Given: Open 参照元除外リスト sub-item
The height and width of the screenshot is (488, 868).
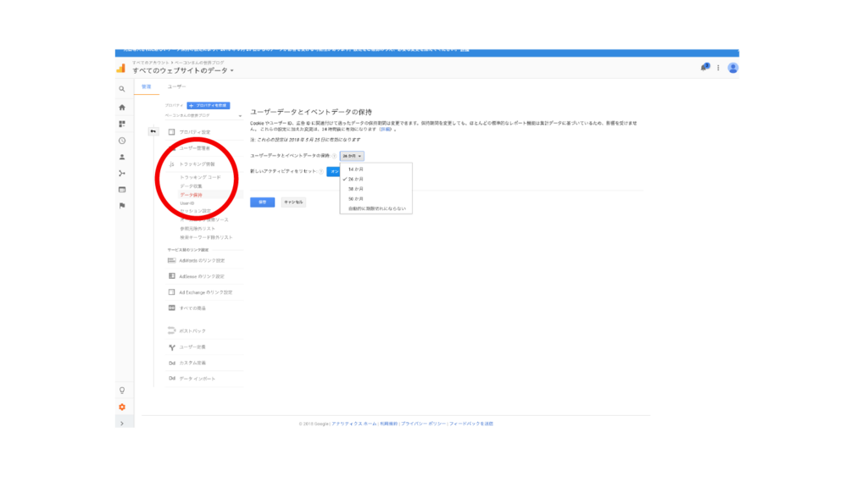Looking at the screenshot, I should tap(197, 229).
